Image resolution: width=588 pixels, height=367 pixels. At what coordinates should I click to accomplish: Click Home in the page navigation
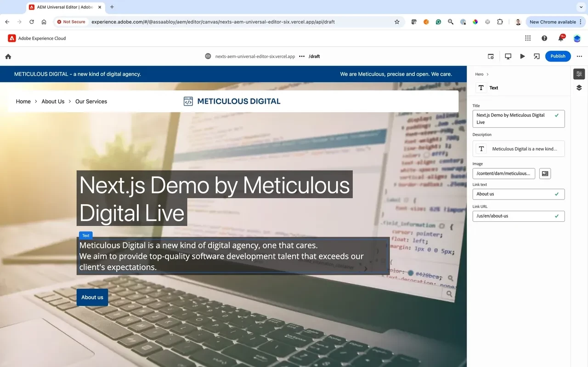tap(23, 101)
